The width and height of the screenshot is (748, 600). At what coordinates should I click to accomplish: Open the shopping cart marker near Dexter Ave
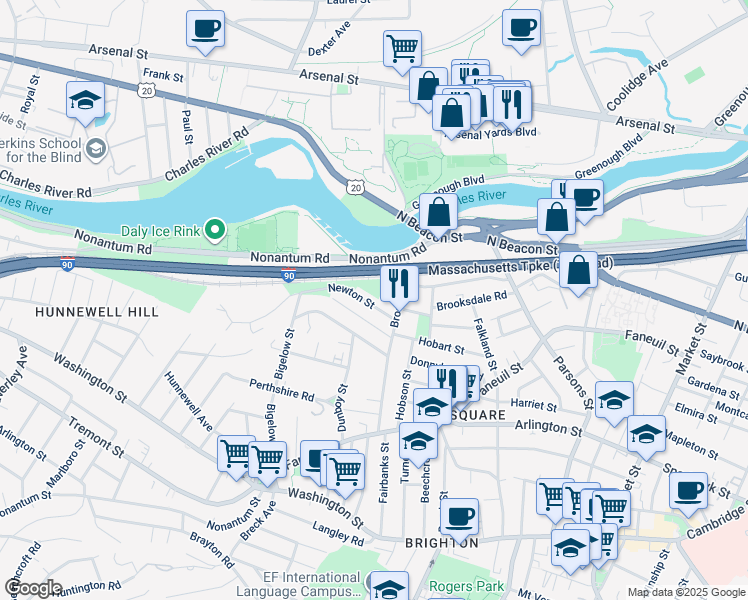click(x=402, y=51)
